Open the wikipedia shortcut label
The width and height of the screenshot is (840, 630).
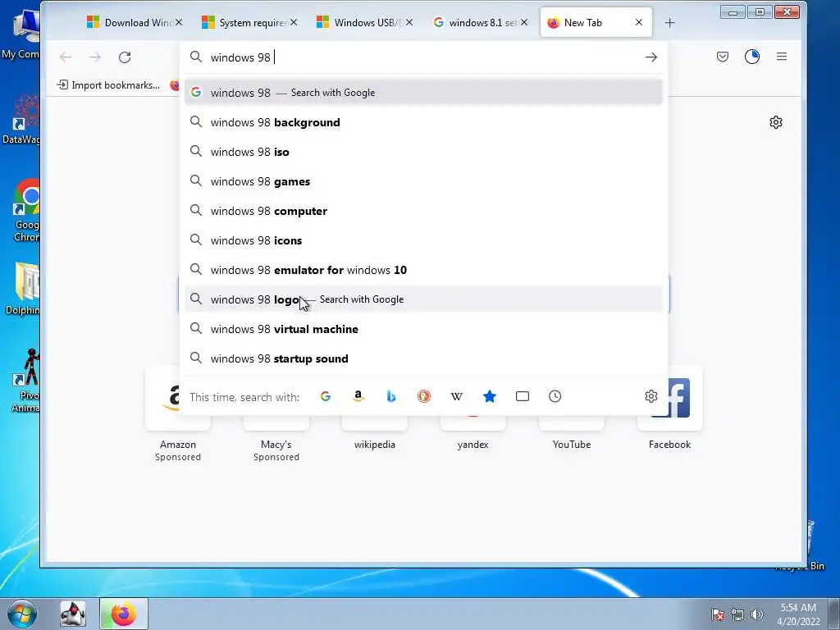(x=374, y=445)
